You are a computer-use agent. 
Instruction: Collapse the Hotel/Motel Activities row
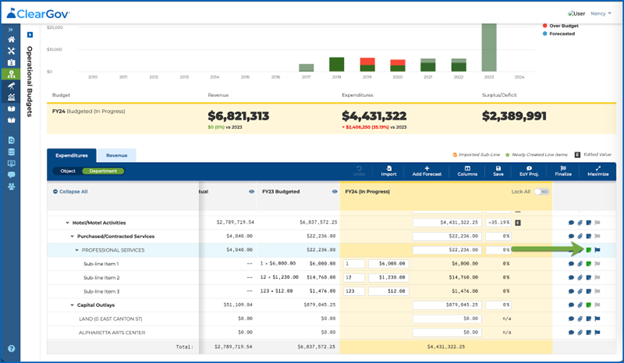(x=67, y=223)
